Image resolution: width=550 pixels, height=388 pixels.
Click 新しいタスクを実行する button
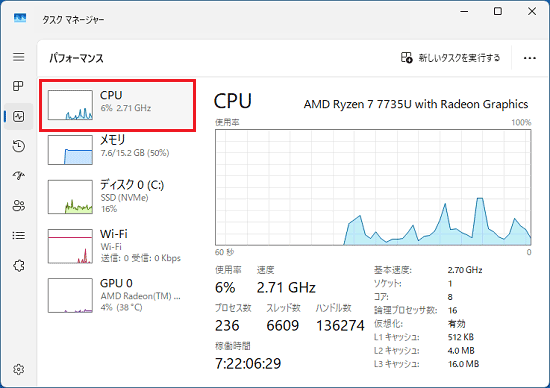(x=450, y=58)
